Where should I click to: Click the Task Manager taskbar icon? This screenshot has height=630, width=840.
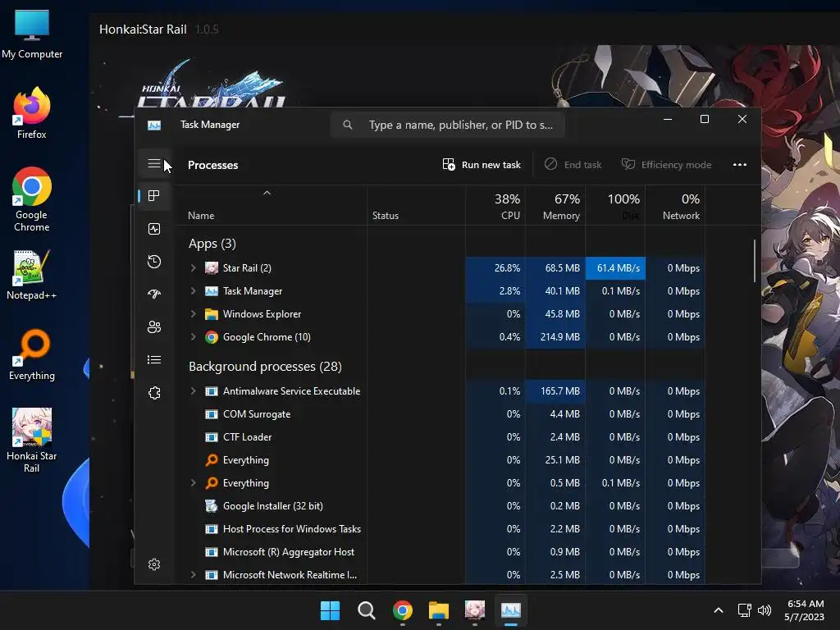[510, 610]
